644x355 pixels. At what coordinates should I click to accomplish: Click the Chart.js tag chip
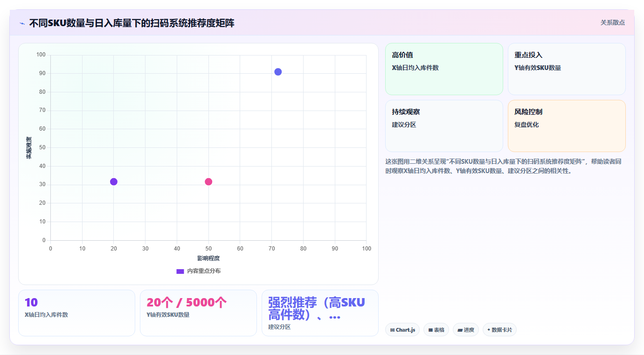point(402,330)
